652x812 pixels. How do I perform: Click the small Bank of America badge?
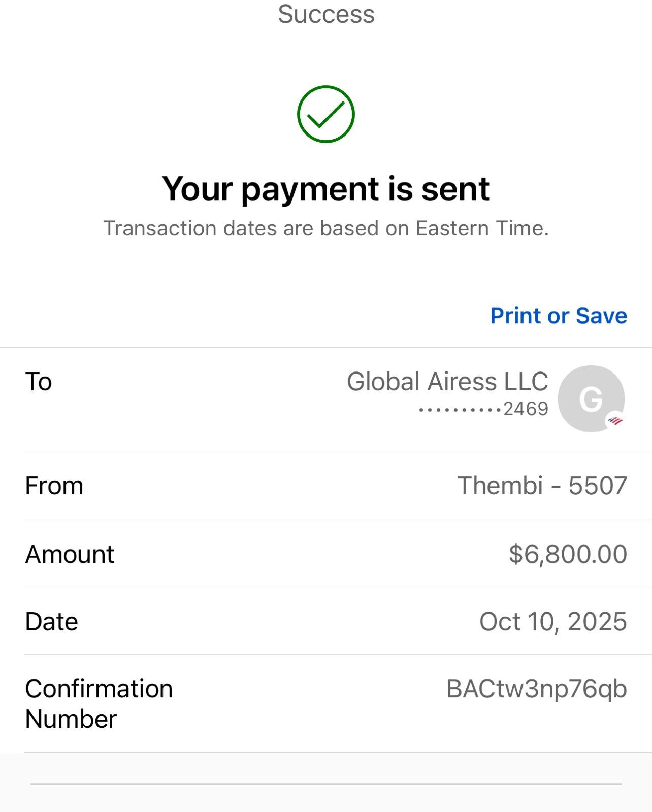(615, 420)
